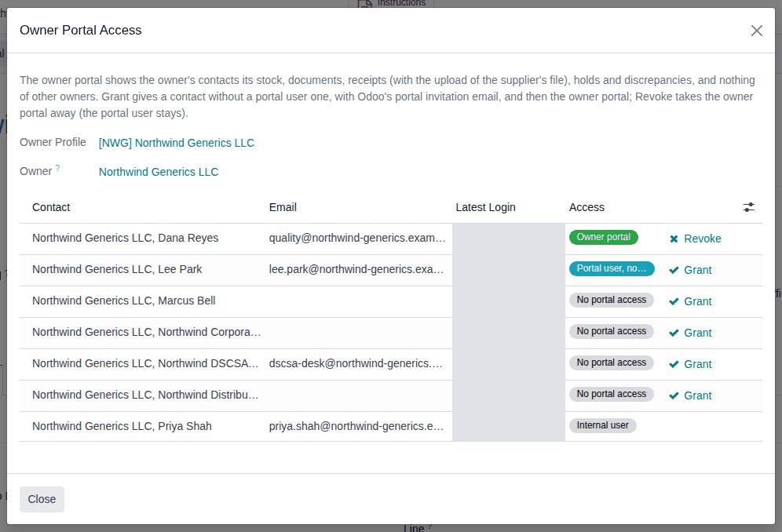Grant portal access to Marcus Bell
This screenshot has width=782, height=532.
tap(690, 301)
